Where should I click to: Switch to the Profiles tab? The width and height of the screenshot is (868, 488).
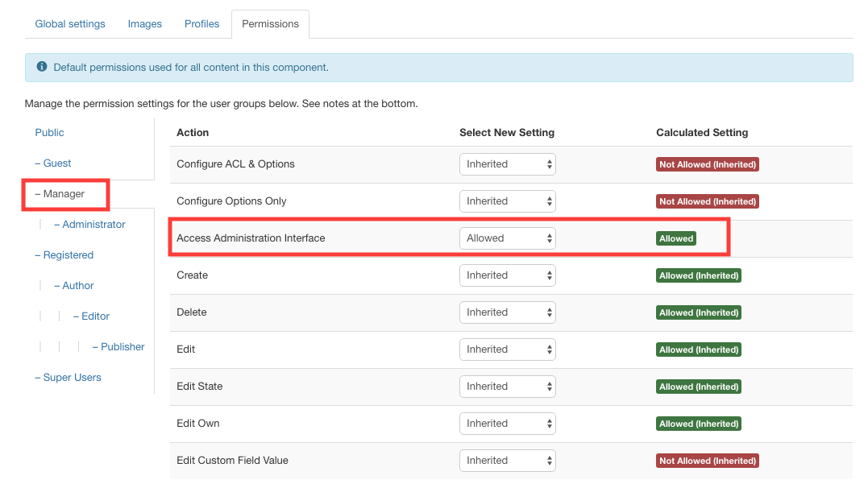click(x=201, y=23)
